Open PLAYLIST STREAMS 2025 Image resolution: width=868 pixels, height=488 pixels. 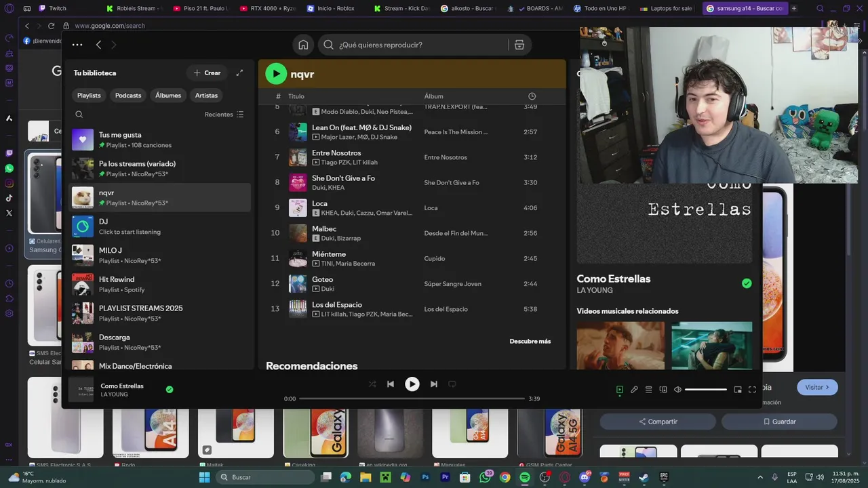tap(160, 313)
